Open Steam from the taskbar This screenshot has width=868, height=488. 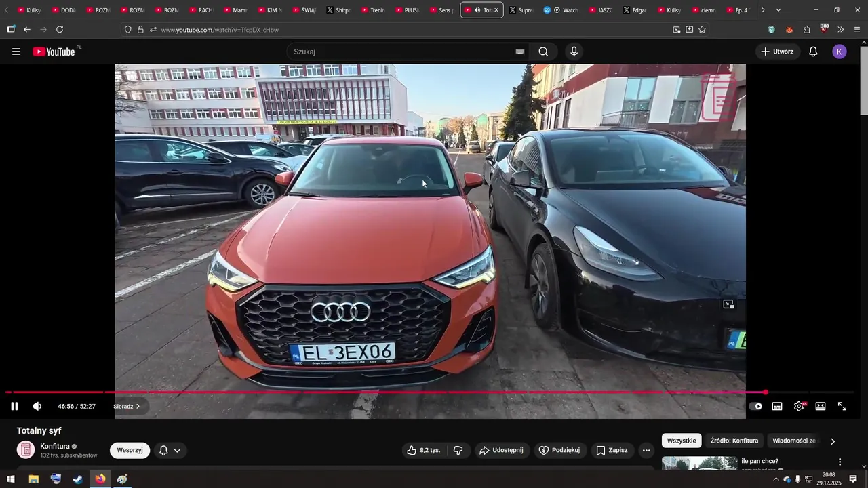[x=78, y=479]
